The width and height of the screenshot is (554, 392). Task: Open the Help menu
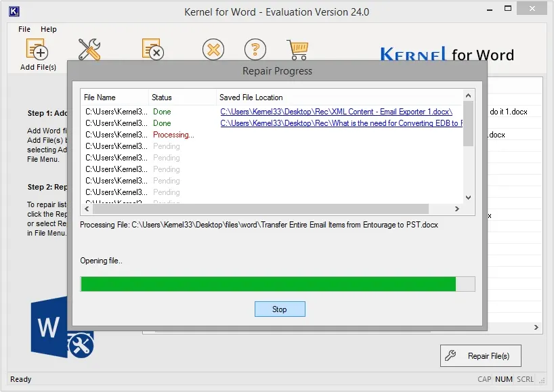(x=48, y=29)
